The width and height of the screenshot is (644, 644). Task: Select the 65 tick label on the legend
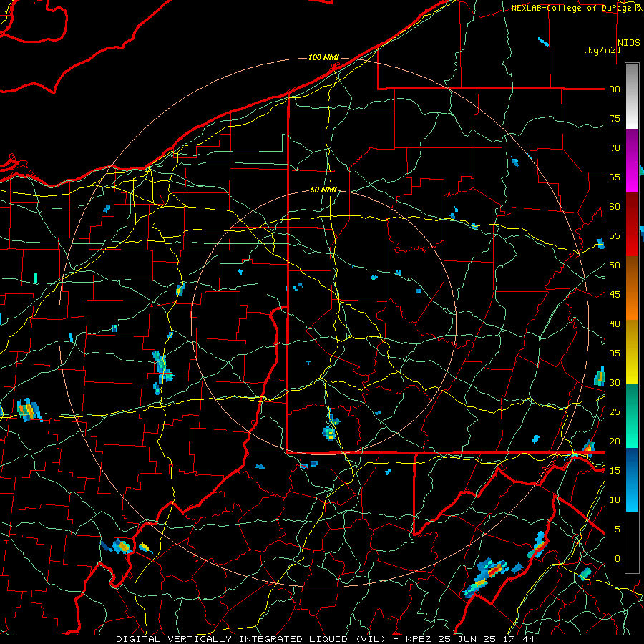click(615, 177)
